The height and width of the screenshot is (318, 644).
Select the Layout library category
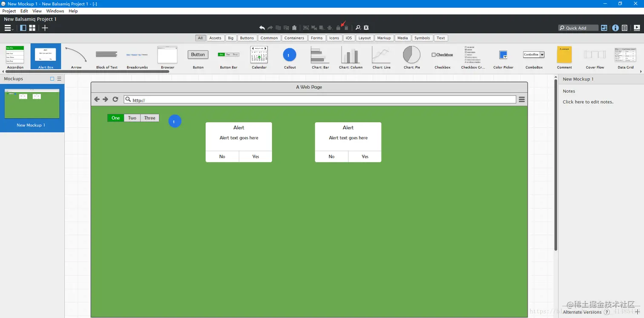point(365,38)
